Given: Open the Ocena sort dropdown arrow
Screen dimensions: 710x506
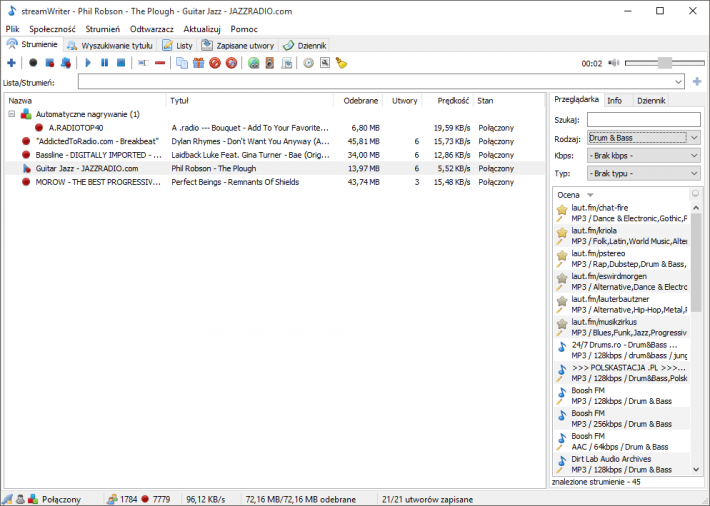Looking at the screenshot, I should click(590, 195).
